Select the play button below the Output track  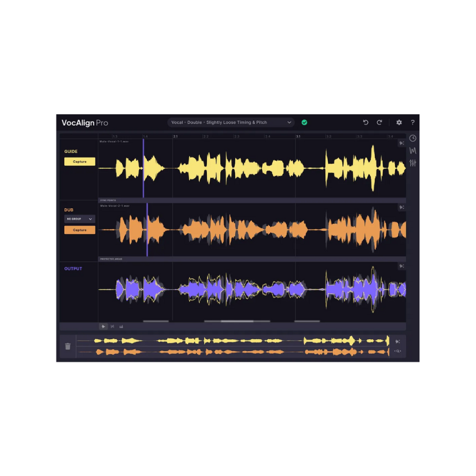(x=104, y=326)
